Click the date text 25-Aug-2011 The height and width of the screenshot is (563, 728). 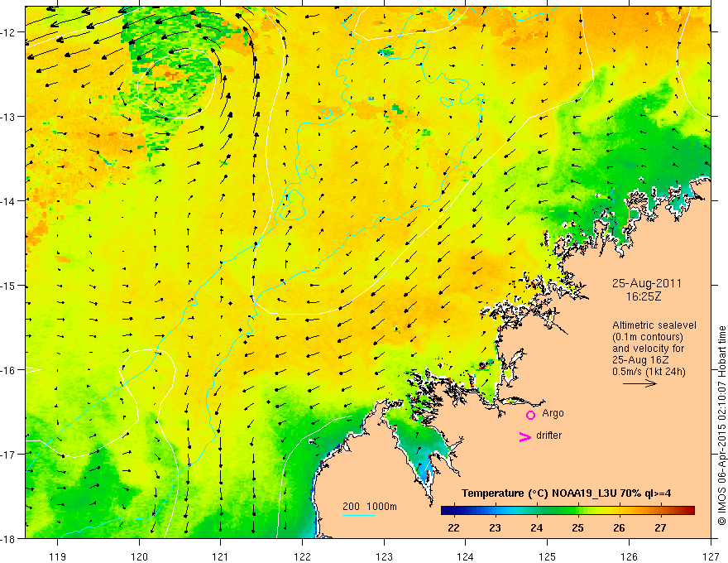tap(647, 283)
